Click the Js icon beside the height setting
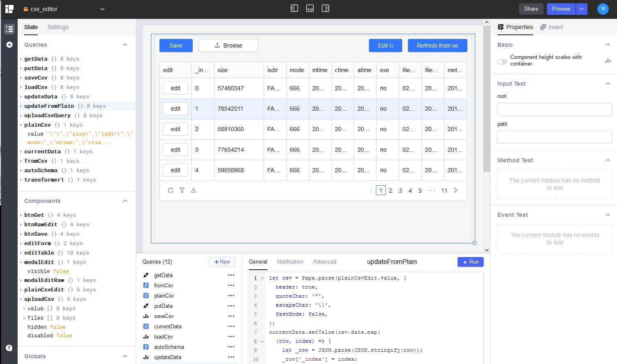The image size is (617, 364). click(x=608, y=60)
